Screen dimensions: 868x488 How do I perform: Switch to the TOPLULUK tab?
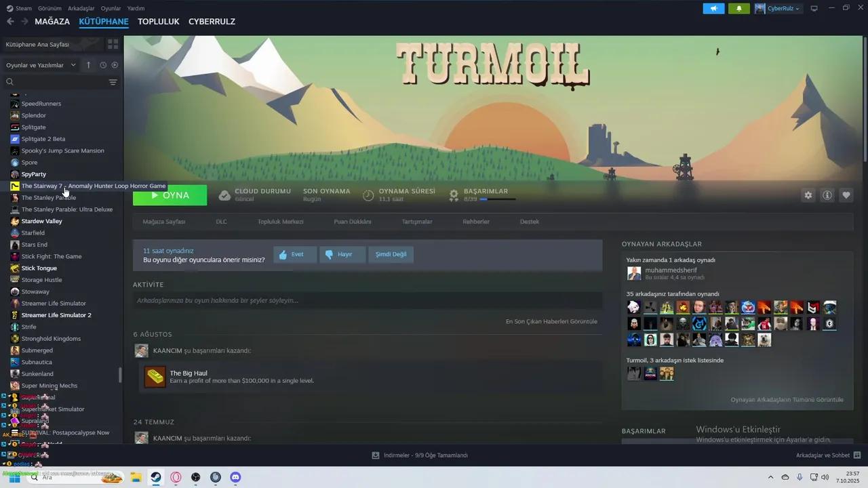(158, 22)
